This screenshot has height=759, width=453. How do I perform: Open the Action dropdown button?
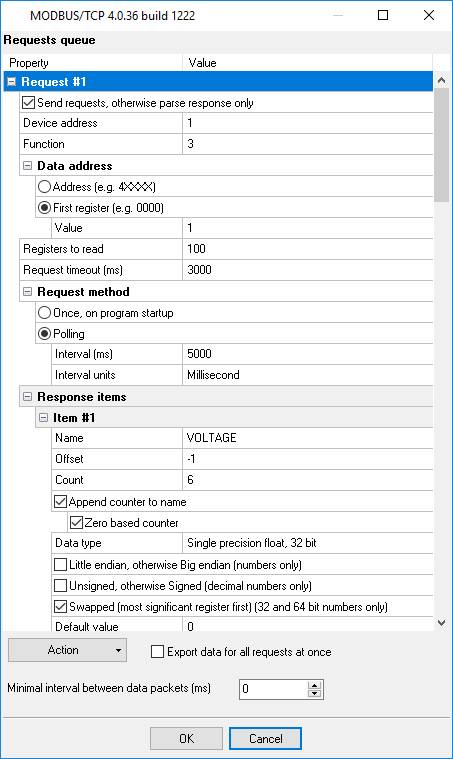[x=67, y=650]
